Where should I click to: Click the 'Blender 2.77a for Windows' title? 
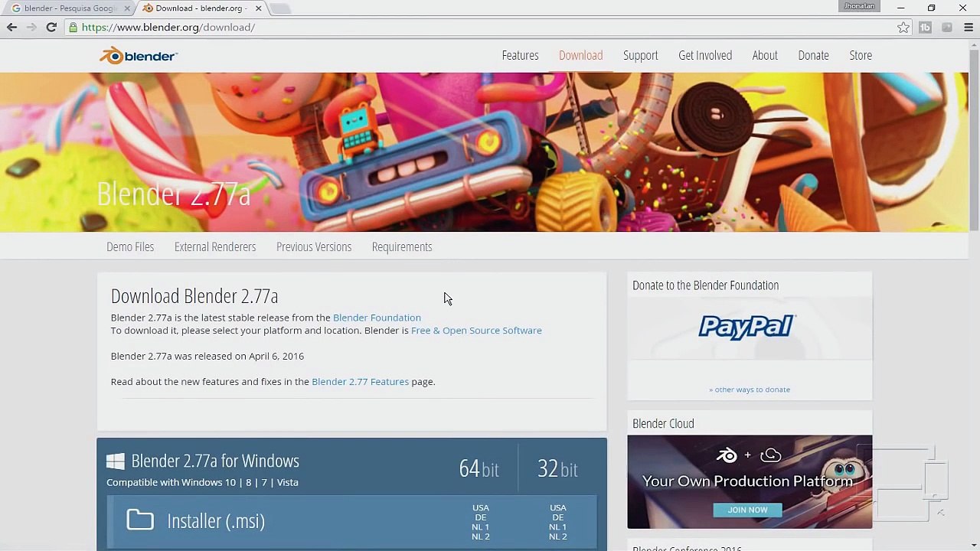pos(215,461)
